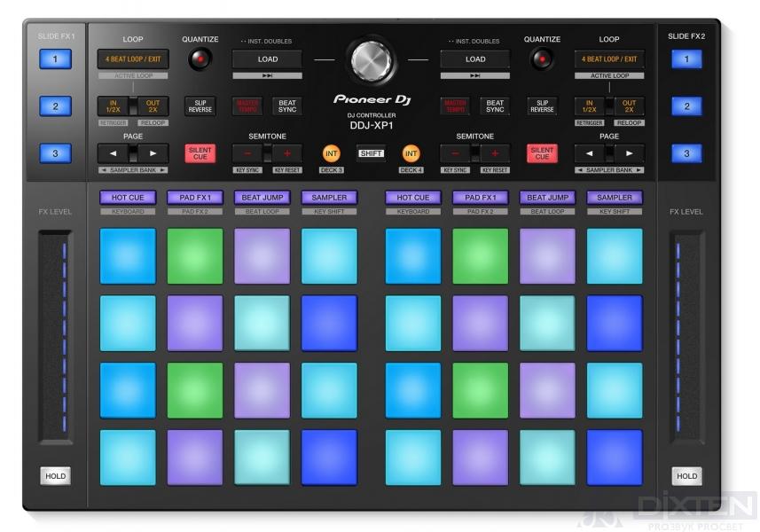Select button 1 under SLIDE FX1

(x=55, y=59)
